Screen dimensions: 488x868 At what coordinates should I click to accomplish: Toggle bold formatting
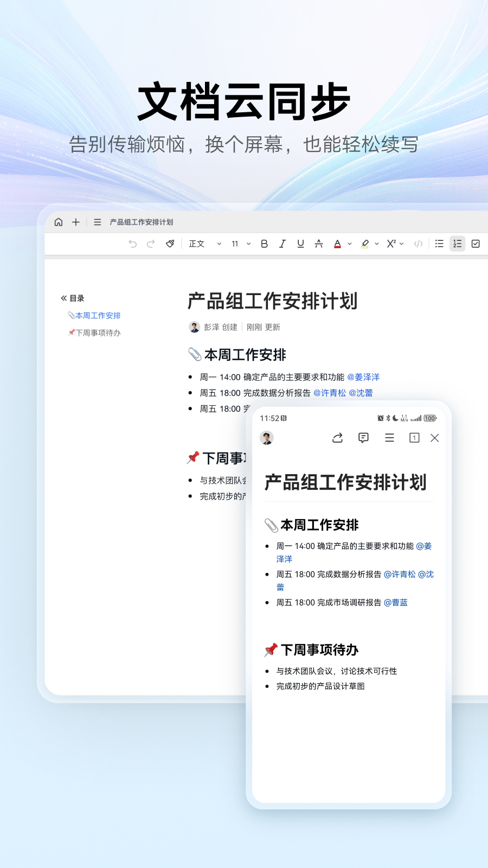tap(264, 244)
